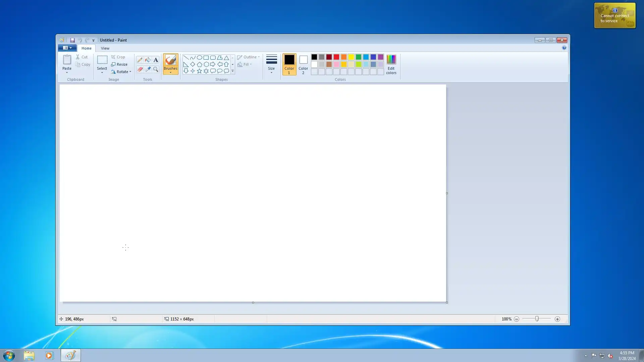Switch to the View ribbon tab
The image size is (644, 362).
click(x=105, y=48)
